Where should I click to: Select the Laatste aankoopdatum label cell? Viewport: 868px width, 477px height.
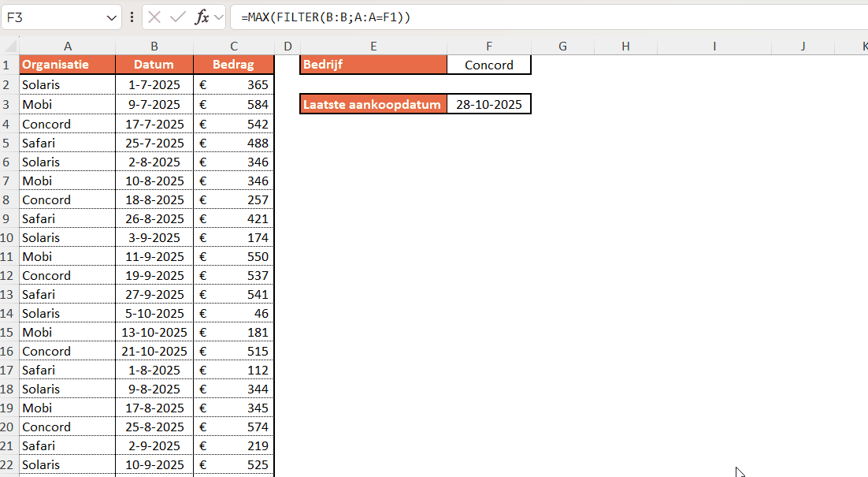(373, 104)
